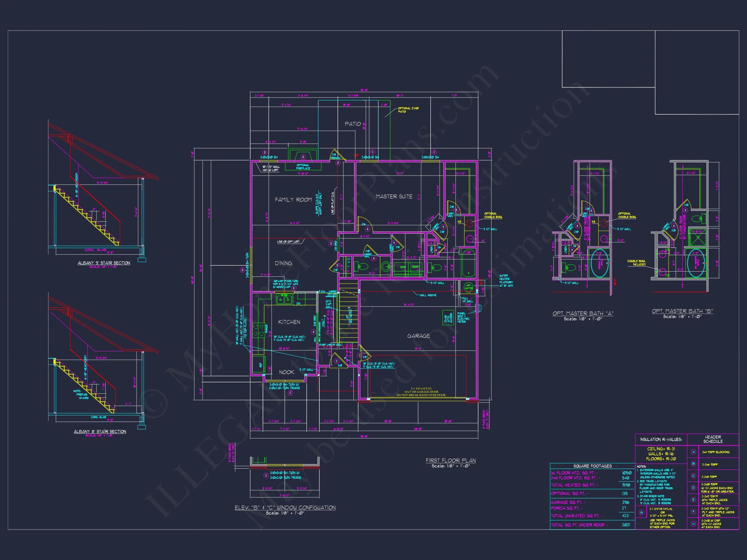Select the PATIO label
The image size is (747, 560).
point(352,124)
